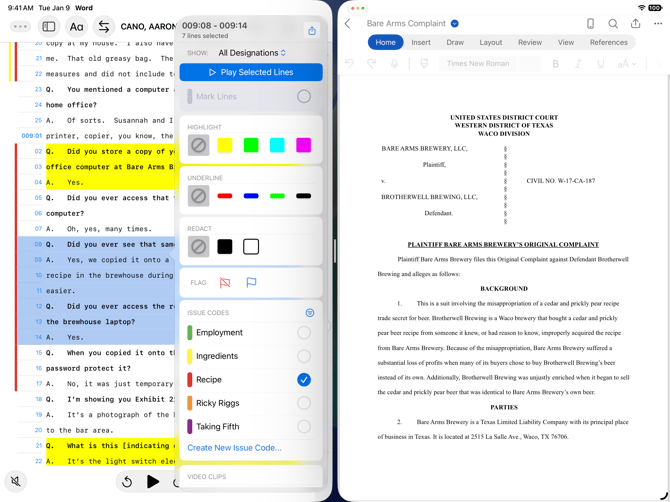
Task: Open the Aa text size settings
Action: [76, 26]
